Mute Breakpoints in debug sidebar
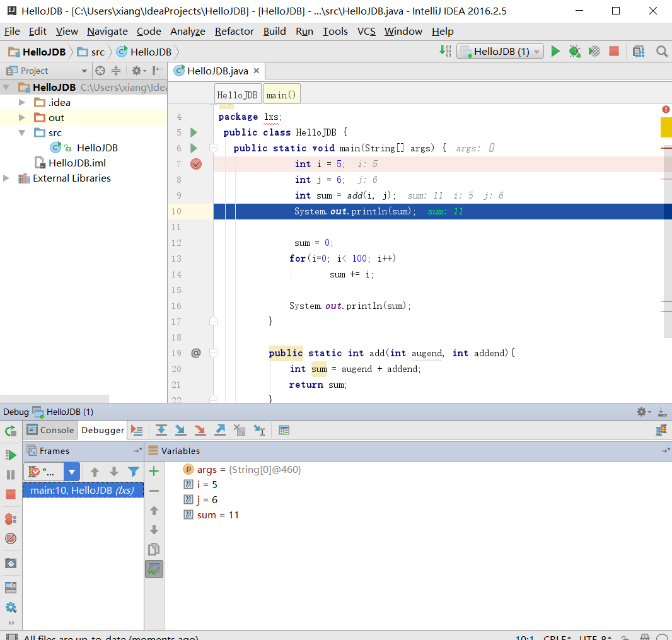 coord(11,538)
